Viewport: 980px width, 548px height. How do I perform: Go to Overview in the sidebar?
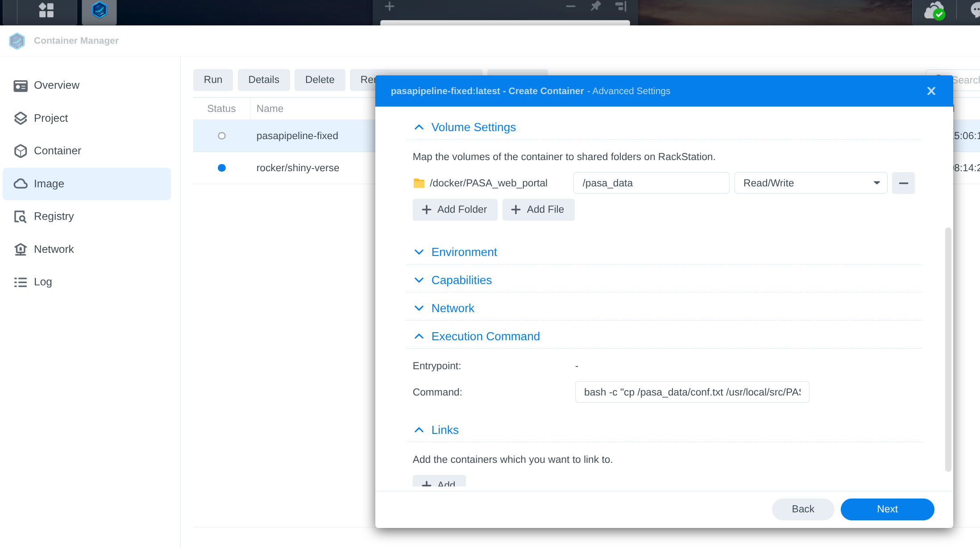tap(56, 85)
